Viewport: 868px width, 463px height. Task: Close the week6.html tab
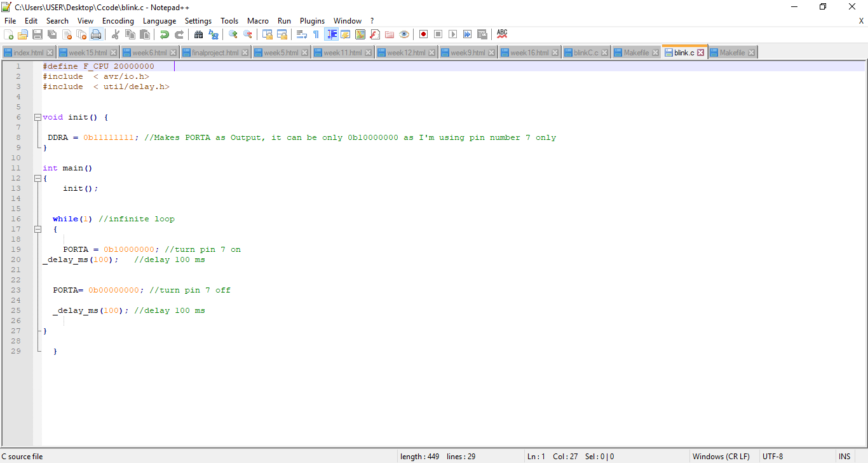pyautogui.click(x=173, y=53)
